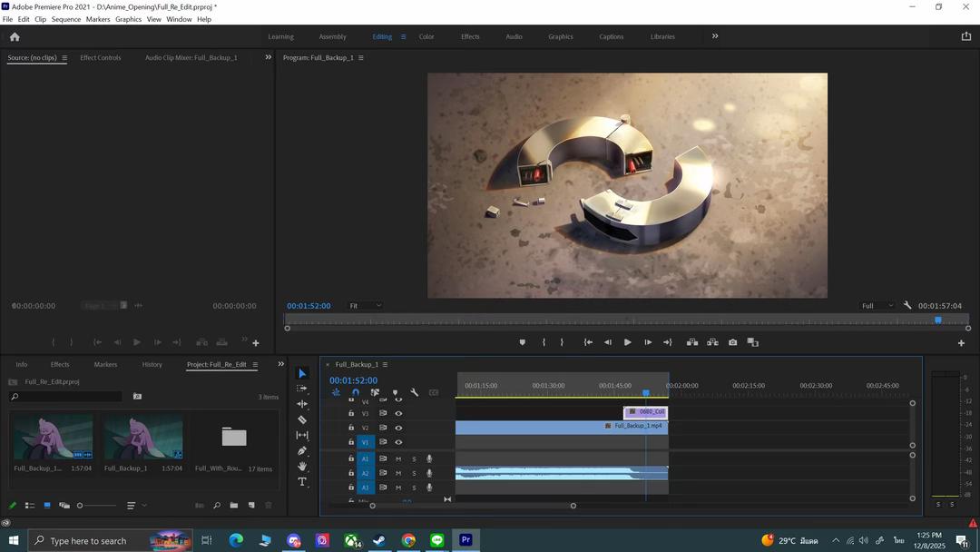Click the Extract button
The image size is (980, 552).
(x=712, y=342)
